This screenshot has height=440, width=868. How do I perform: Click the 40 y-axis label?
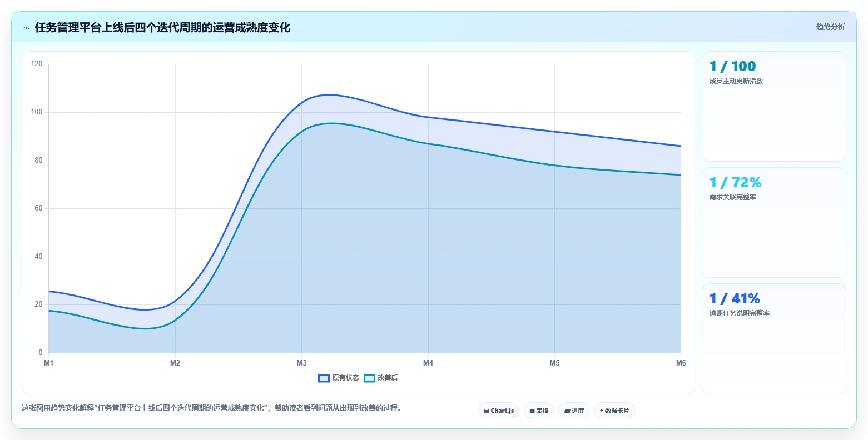tap(38, 257)
